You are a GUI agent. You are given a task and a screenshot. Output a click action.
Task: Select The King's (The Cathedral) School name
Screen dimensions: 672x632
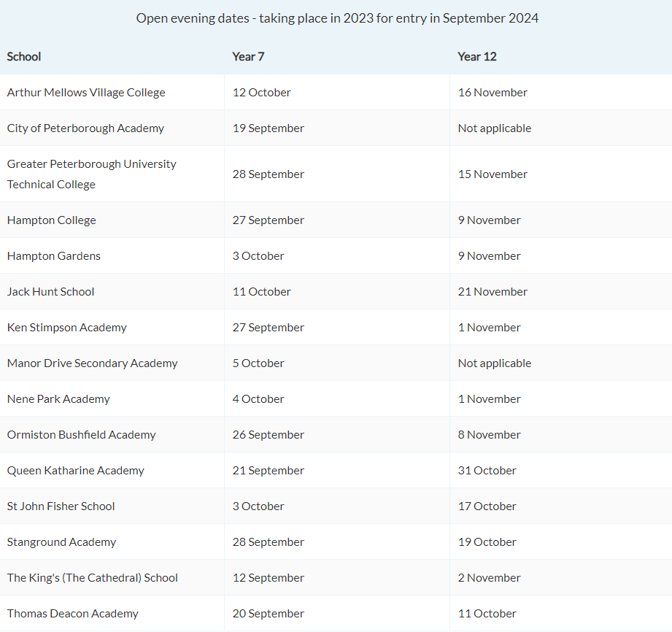point(92,578)
